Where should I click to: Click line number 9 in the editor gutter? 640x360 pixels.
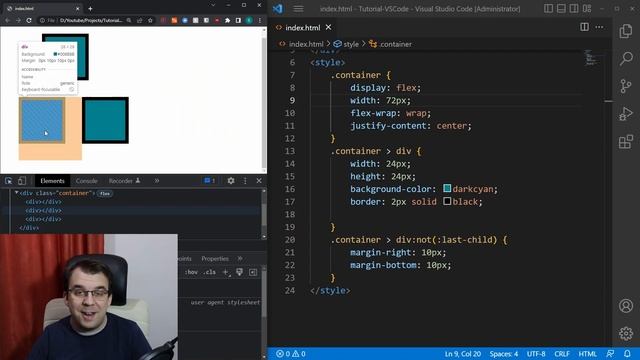pyautogui.click(x=292, y=100)
